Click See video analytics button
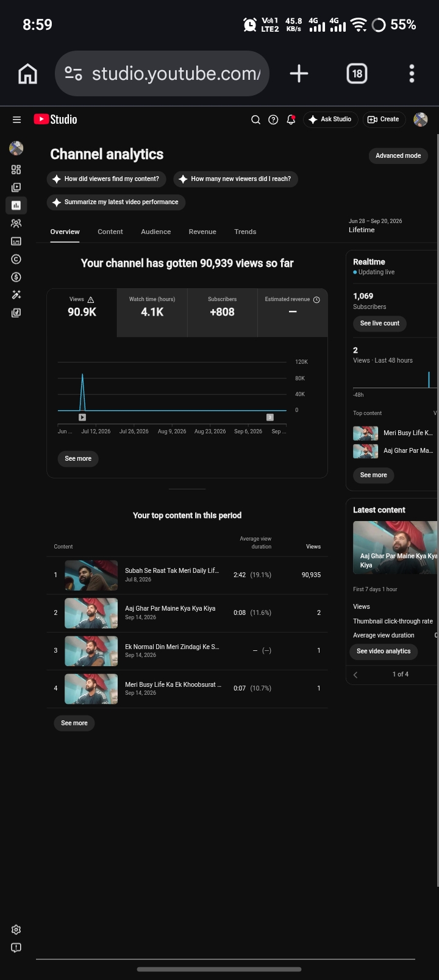 tap(384, 652)
